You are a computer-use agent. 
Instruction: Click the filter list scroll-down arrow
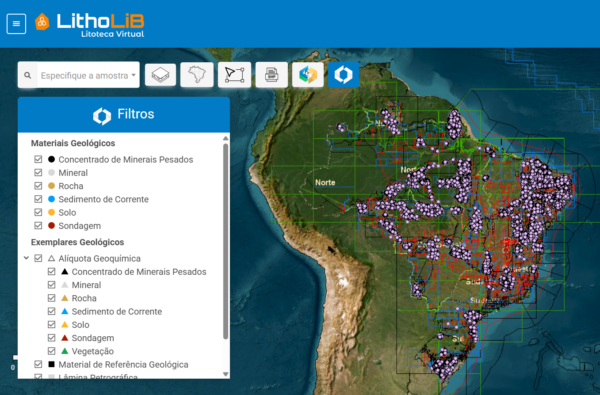[225, 374]
